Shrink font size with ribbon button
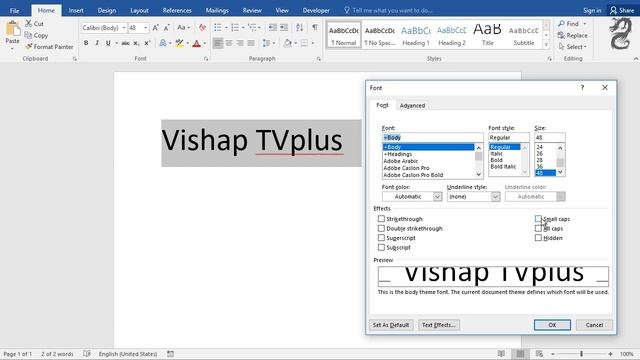The image size is (640, 360). [x=167, y=28]
